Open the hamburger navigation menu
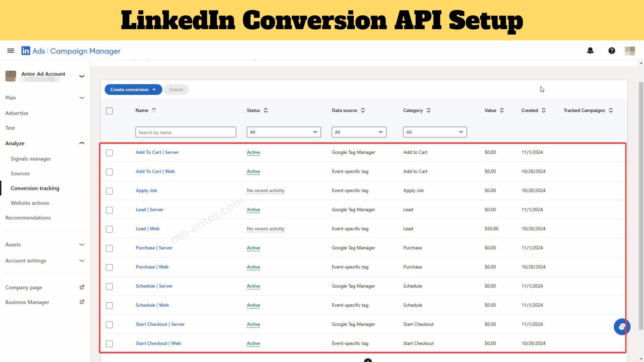 (11, 51)
